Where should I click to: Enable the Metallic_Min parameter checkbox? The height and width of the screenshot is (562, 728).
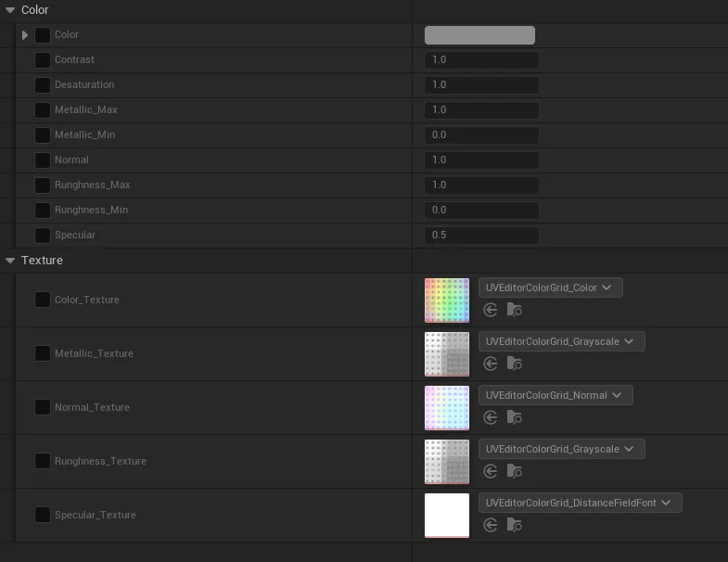pos(43,135)
